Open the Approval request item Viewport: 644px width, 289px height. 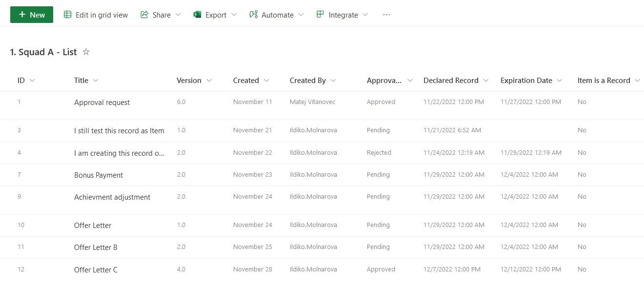coord(102,103)
